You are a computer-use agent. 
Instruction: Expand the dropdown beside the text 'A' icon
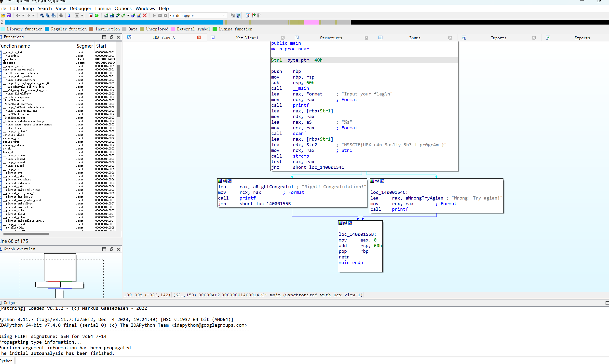82,15
